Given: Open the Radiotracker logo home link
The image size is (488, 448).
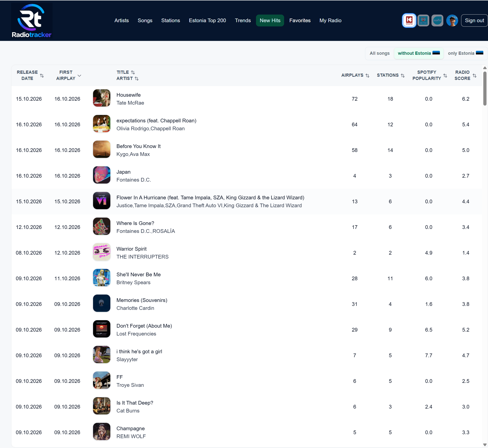Looking at the screenshot, I should 32,21.
